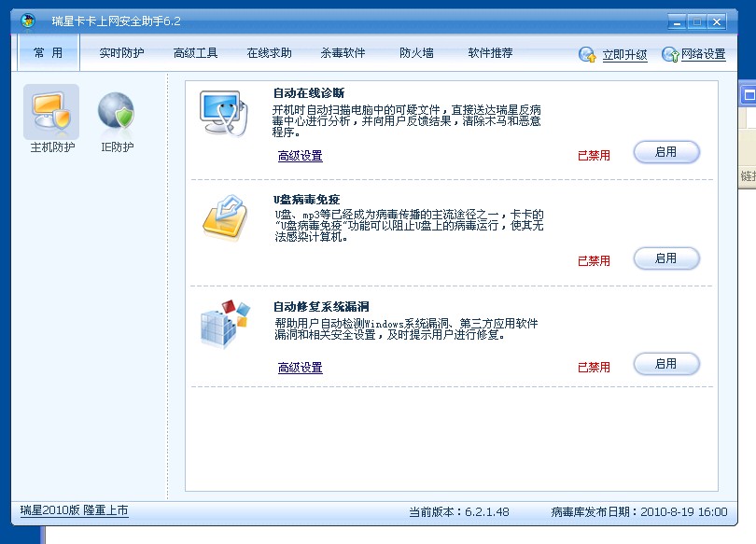Go to the 防火墙 tab

tap(416, 53)
